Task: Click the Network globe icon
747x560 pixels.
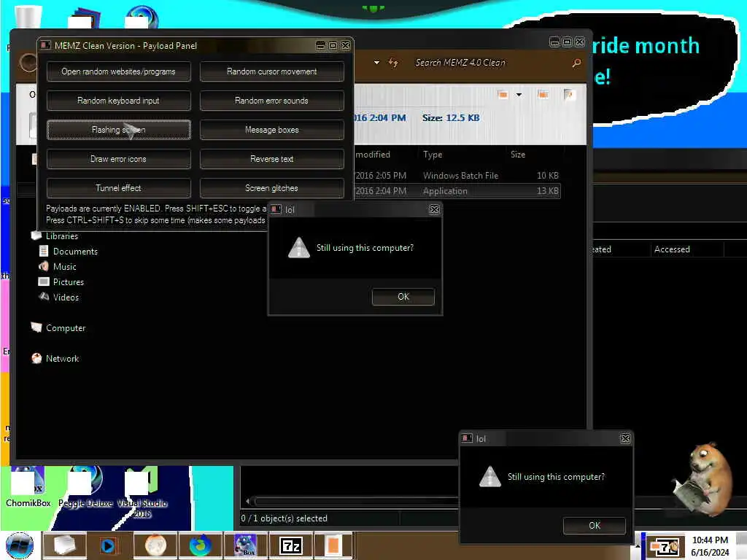Action: (x=36, y=358)
